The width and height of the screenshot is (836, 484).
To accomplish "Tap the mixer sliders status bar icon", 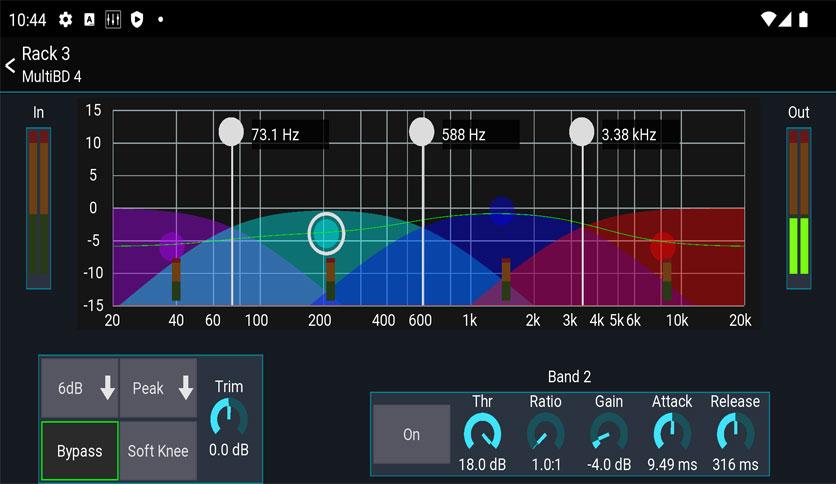I will (112, 20).
